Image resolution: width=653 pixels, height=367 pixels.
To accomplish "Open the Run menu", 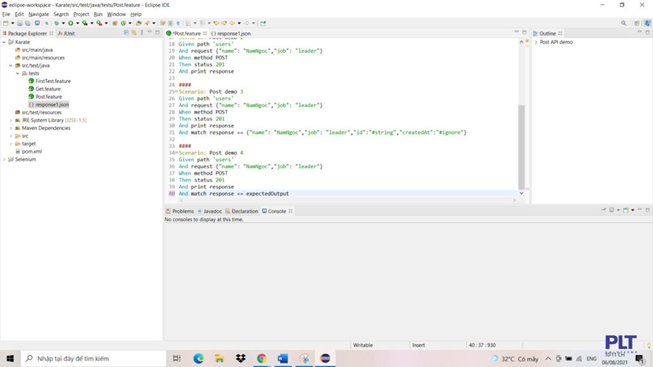I will point(98,14).
